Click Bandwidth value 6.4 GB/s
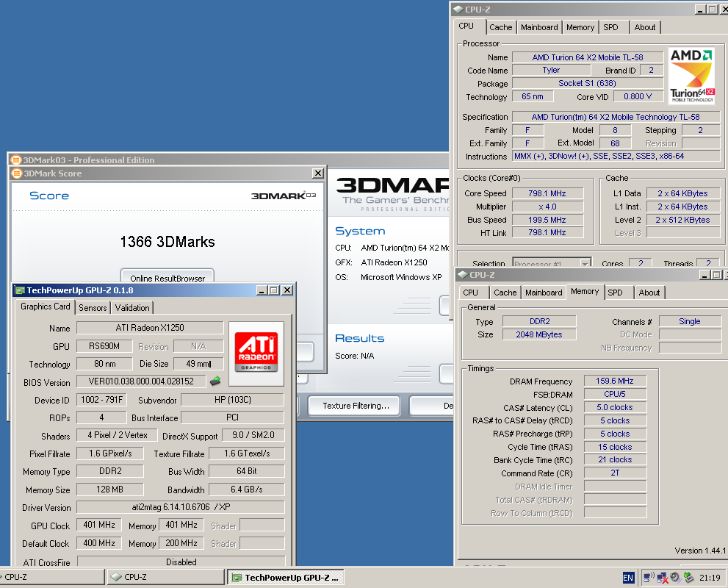The image size is (728, 588). tap(247, 489)
